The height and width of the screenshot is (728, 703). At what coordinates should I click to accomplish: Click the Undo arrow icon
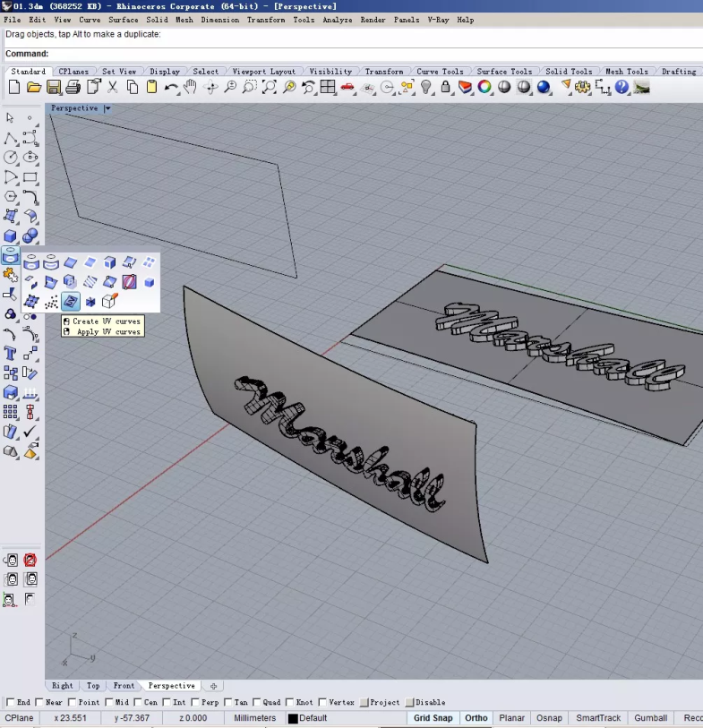pyautogui.click(x=171, y=87)
